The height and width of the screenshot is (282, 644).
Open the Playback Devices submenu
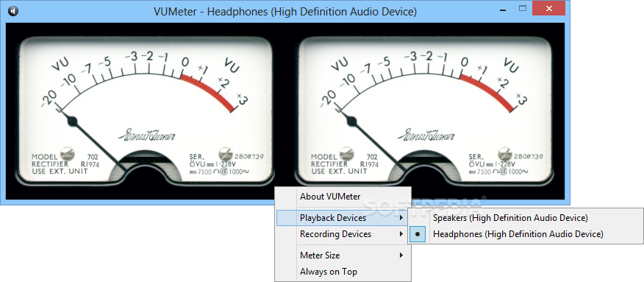pyautogui.click(x=343, y=218)
